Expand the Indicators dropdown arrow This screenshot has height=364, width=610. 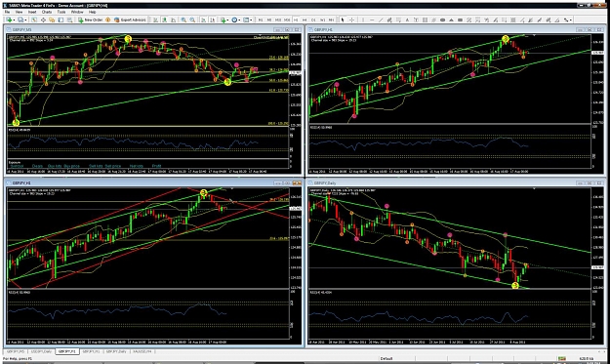click(x=227, y=20)
